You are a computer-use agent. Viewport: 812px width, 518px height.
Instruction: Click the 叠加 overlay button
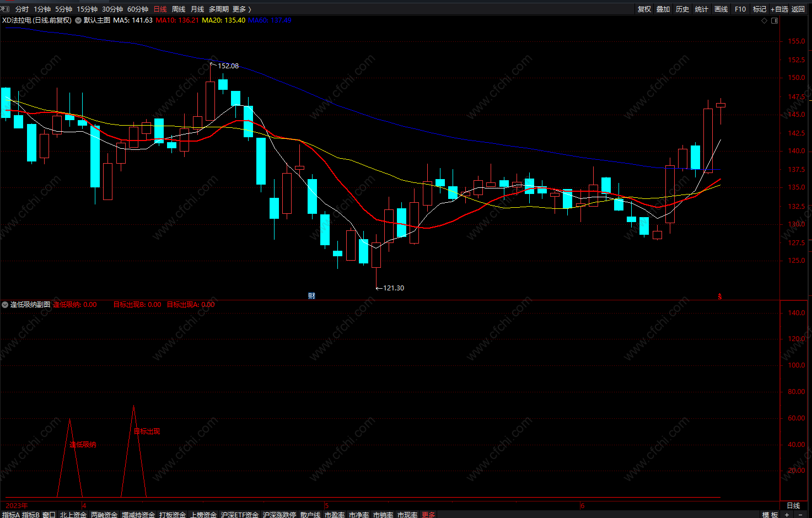(663, 9)
